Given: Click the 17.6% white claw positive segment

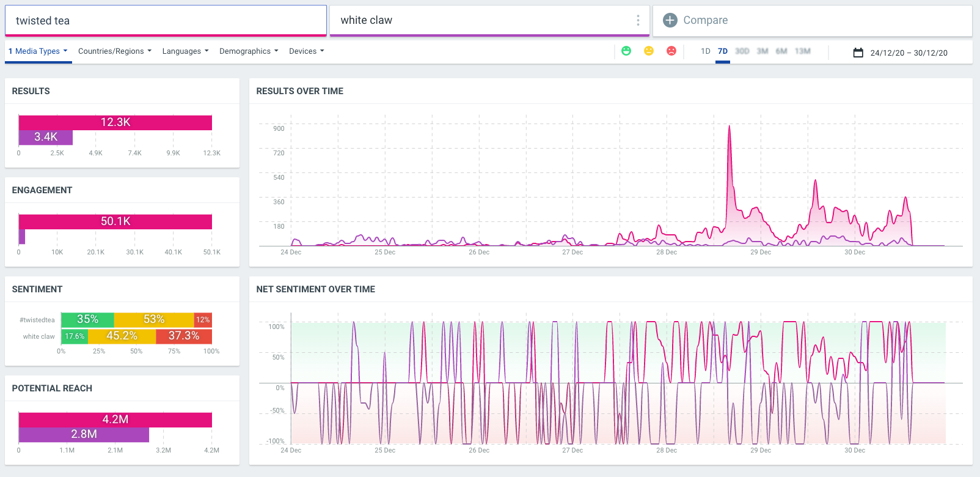Looking at the screenshot, I should click(x=75, y=336).
